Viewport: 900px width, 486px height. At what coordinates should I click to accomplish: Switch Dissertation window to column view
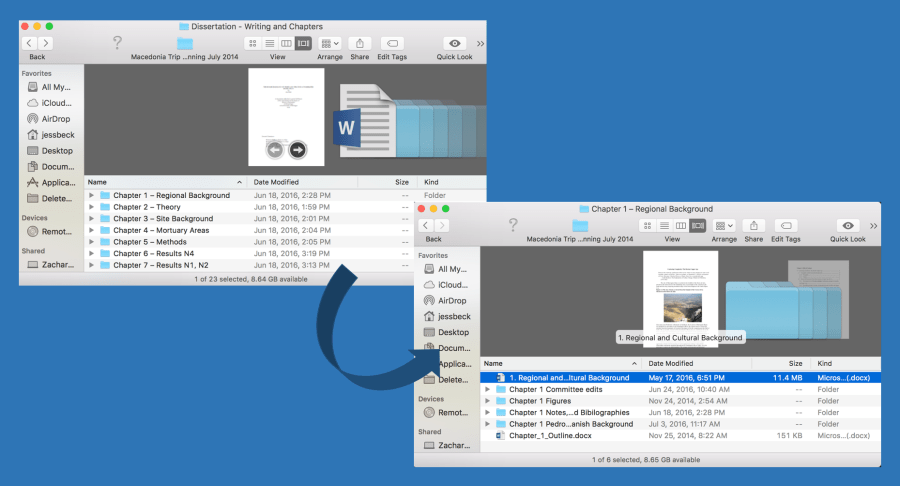[x=286, y=44]
